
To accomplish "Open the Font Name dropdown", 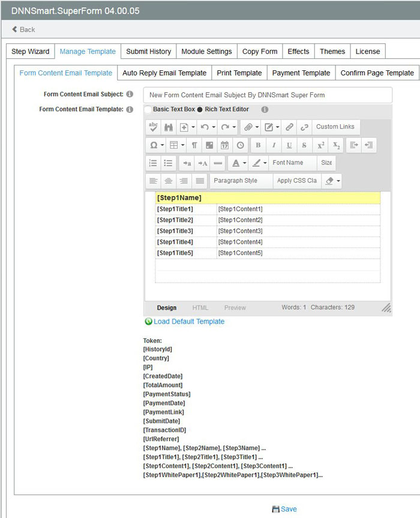I will click(x=293, y=163).
